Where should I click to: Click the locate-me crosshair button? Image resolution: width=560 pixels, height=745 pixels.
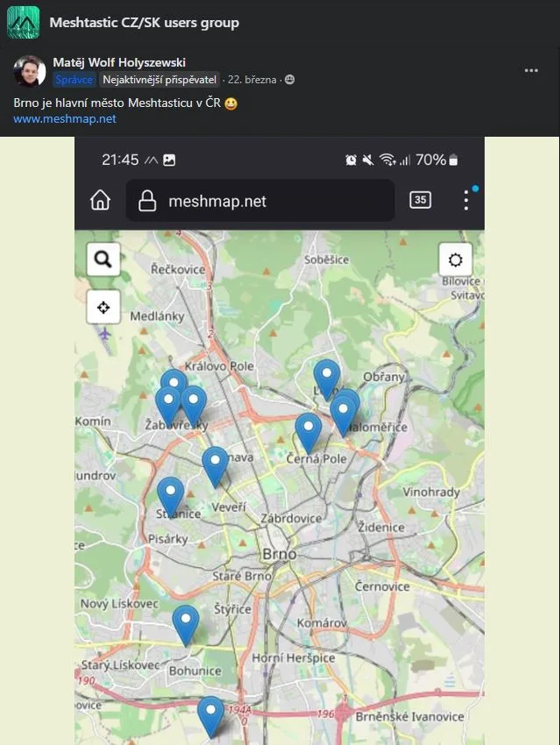pos(103,307)
